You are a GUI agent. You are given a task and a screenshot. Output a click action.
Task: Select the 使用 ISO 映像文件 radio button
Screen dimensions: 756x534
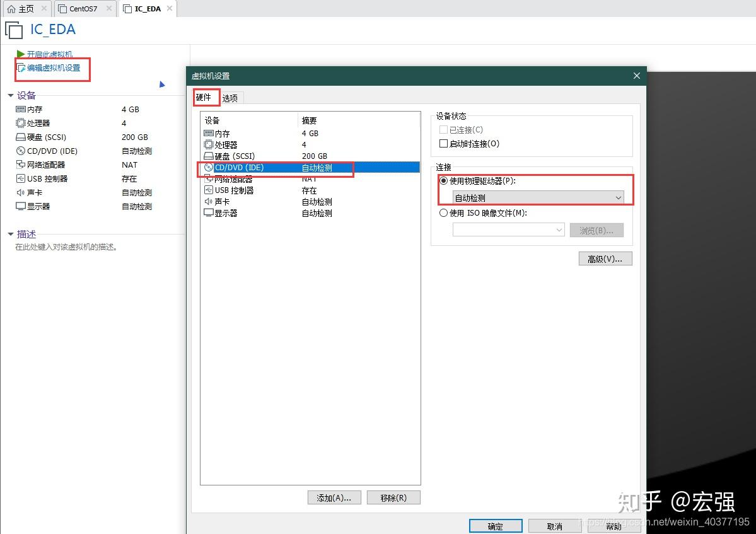[x=443, y=212]
